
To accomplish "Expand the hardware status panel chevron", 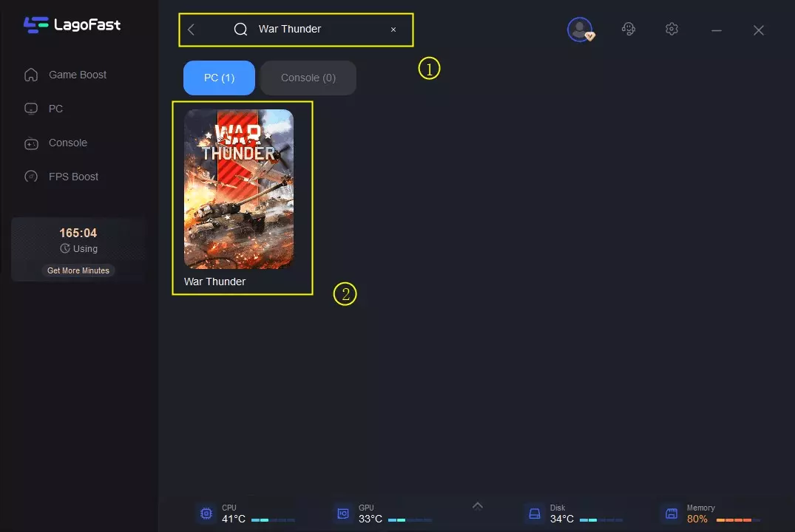I will (x=478, y=505).
